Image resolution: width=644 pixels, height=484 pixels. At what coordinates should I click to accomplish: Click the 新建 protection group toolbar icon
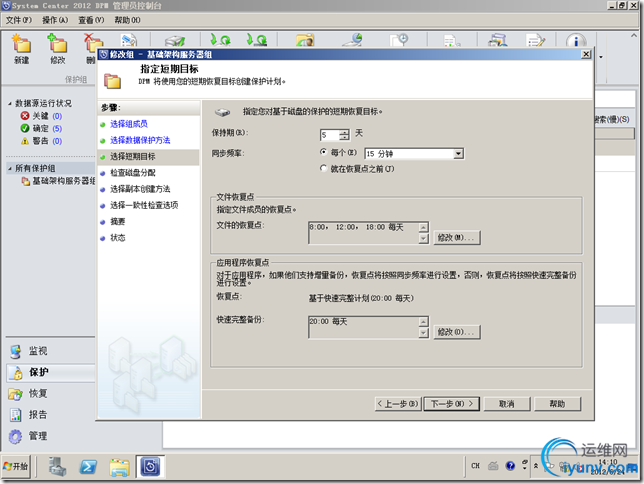click(x=21, y=48)
